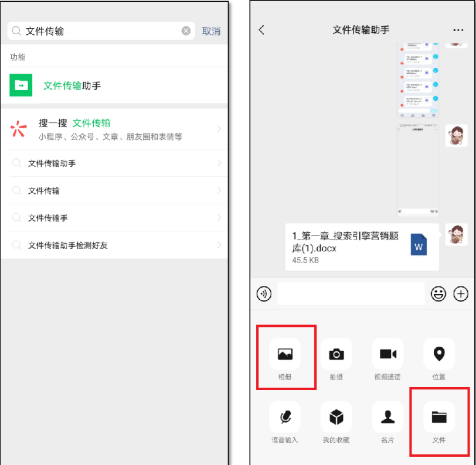Open 搜一搜 文件传输 result

114,129
